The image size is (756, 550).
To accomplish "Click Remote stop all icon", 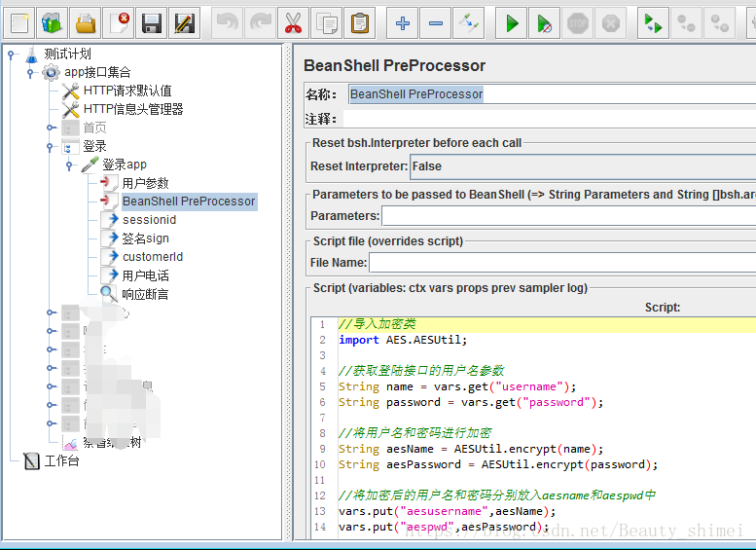I will pyautogui.click(x=686, y=23).
